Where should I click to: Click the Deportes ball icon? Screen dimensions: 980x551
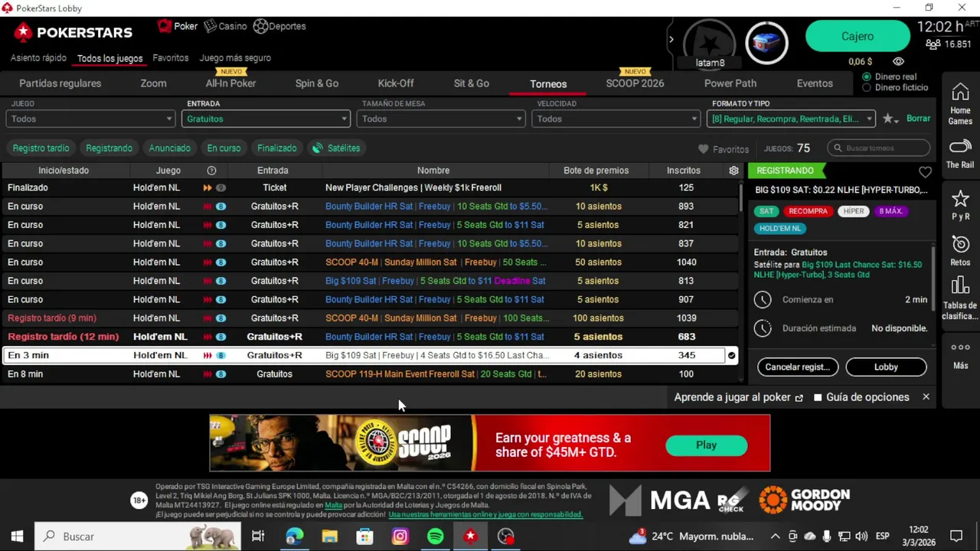point(260,26)
